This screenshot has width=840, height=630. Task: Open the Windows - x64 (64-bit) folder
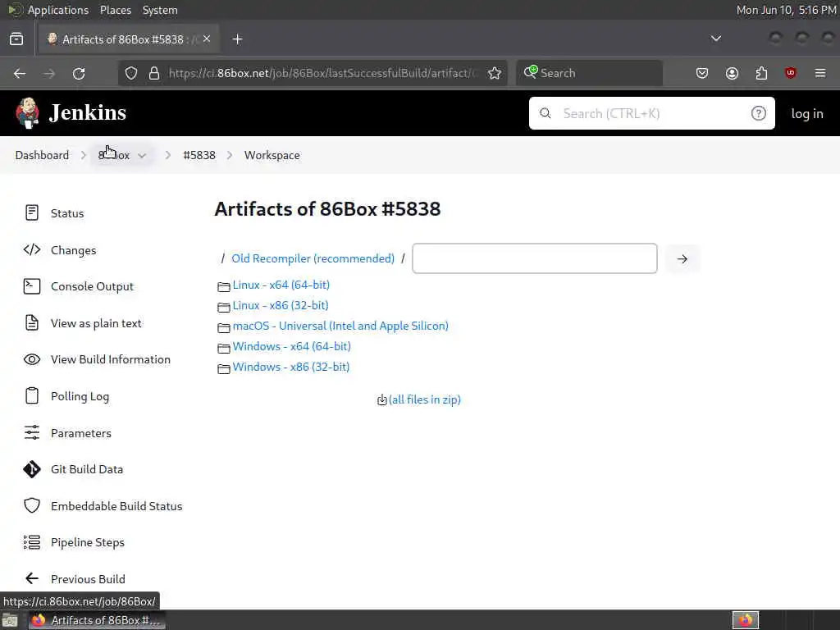tap(291, 347)
